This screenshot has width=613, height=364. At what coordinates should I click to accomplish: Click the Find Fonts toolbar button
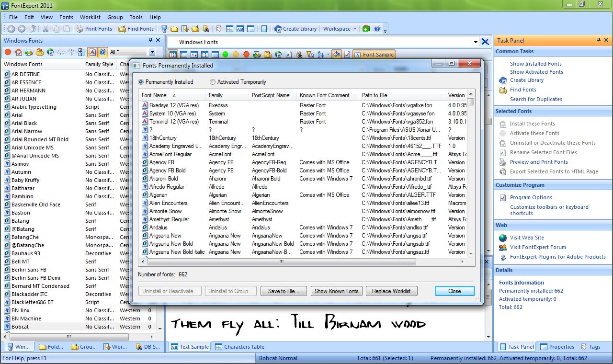(x=136, y=29)
